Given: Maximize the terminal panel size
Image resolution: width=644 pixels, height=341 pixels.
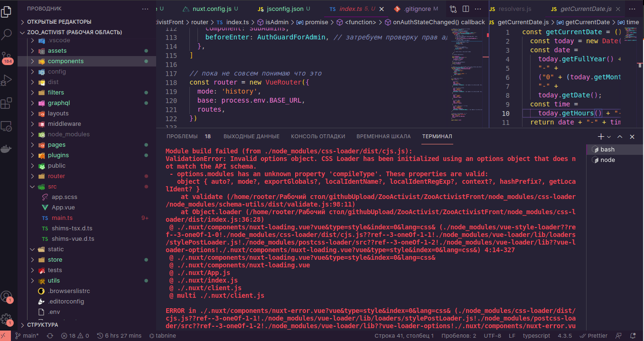Looking at the screenshot, I should coord(621,136).
